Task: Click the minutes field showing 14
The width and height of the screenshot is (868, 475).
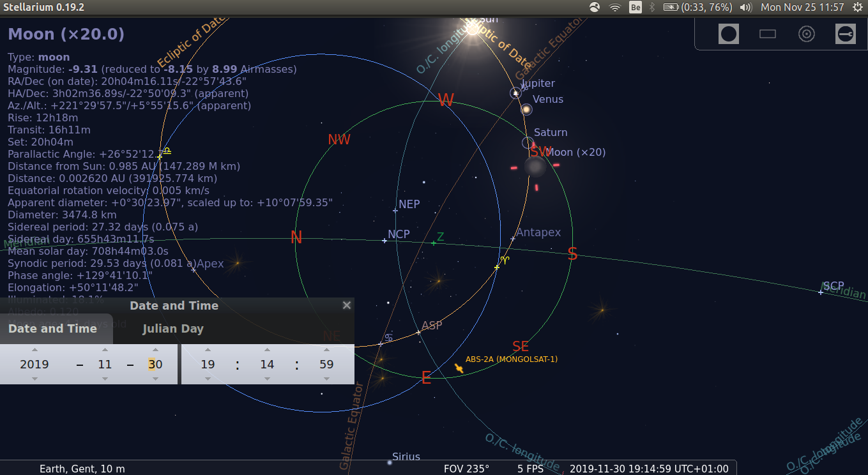Action: point(267,365)
